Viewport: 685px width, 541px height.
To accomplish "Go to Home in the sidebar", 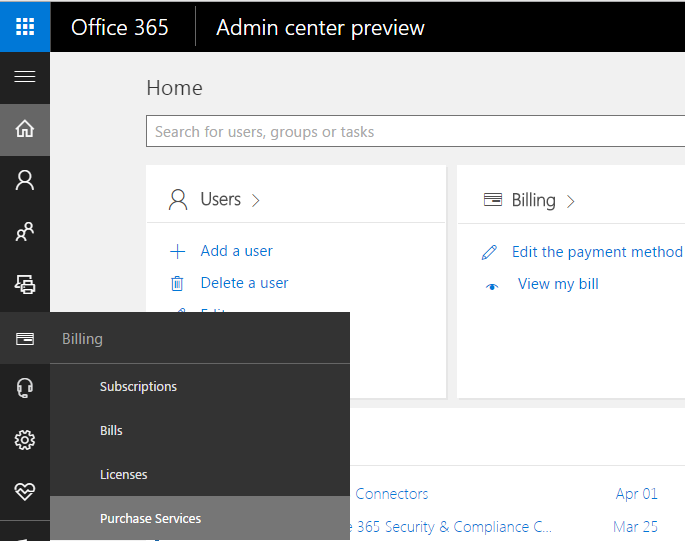I will coord(25,129).
